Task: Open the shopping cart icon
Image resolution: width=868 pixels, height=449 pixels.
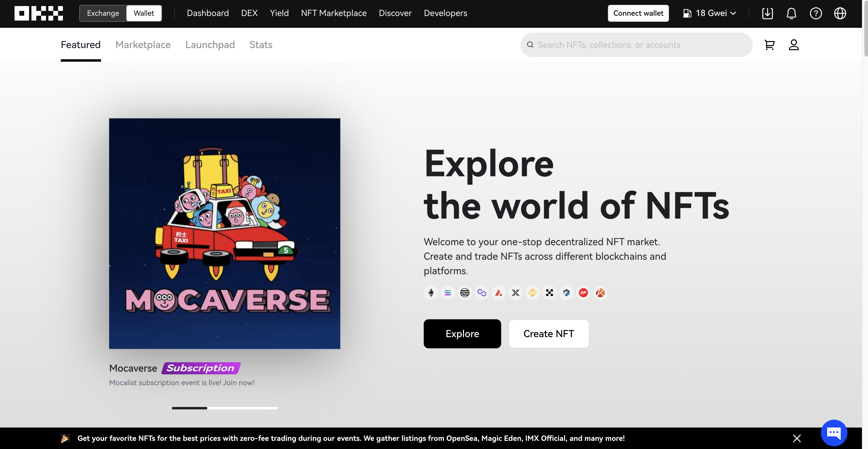Action: point(769,45)
